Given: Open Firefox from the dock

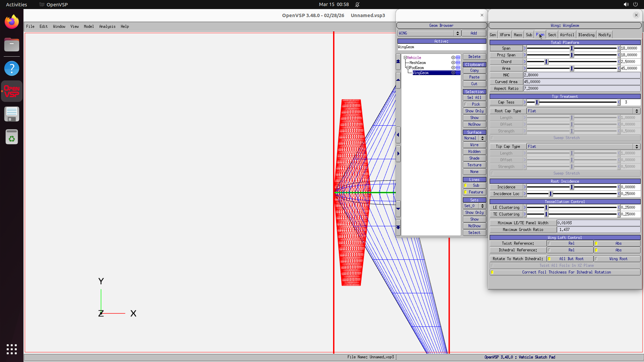Looking at the screenshot, I should coord(12,22).
